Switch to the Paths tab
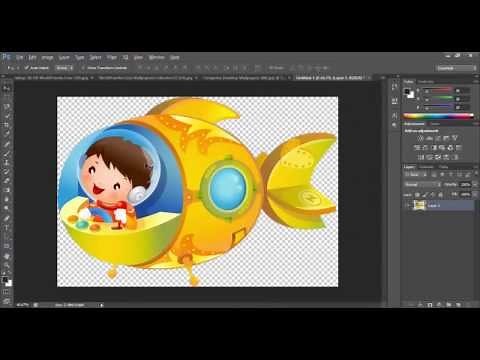The image size is (480, 360). [x=443, y=167]
